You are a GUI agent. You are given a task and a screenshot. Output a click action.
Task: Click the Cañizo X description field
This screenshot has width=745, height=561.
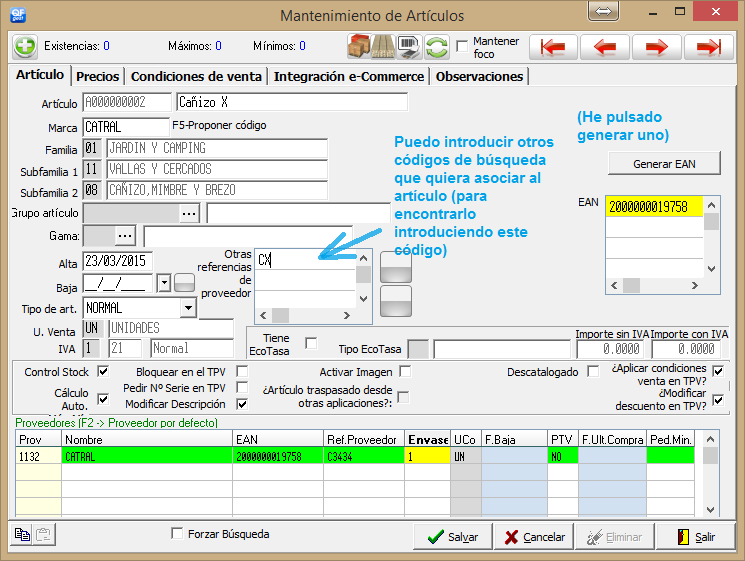pos(292,102)
